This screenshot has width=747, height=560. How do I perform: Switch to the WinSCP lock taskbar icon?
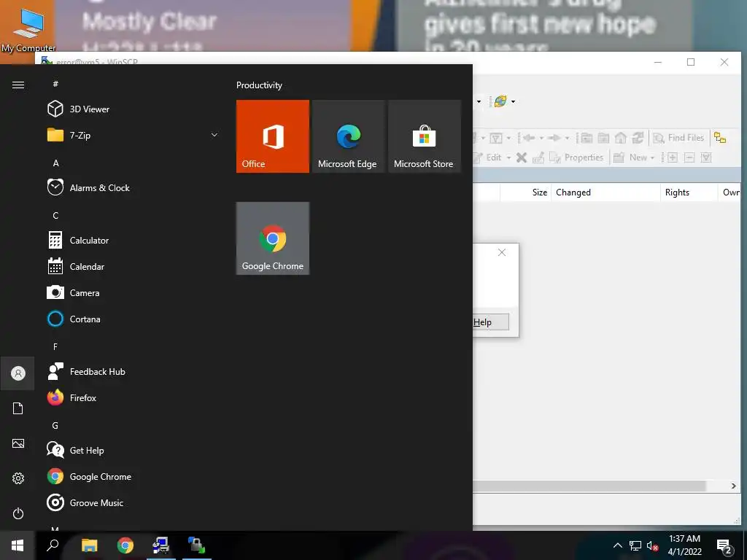tap(196, 545)
